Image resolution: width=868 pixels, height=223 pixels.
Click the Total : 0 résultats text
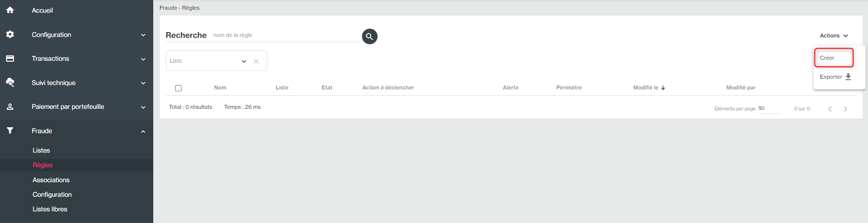tap(190, 107)
